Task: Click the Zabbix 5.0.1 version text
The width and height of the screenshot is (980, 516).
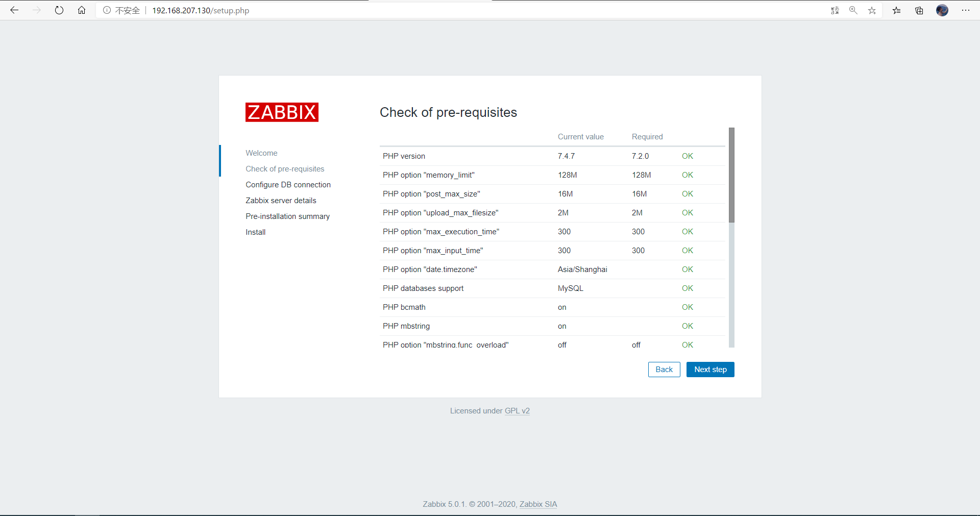Action: (444, 504)
